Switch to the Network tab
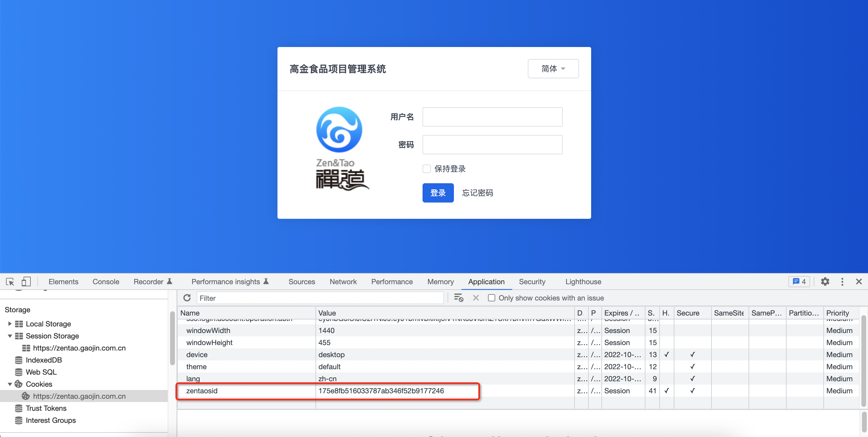 coord(343,281)
